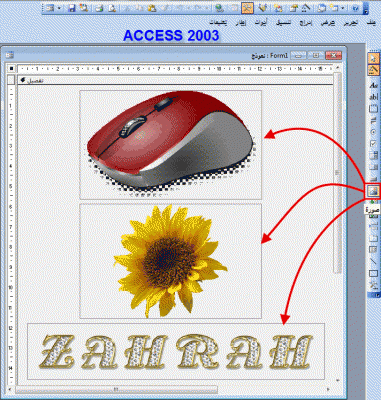Select the Line tool in toolbox
Viewport: 381px width, 400px height.
[x=373, y=261]
